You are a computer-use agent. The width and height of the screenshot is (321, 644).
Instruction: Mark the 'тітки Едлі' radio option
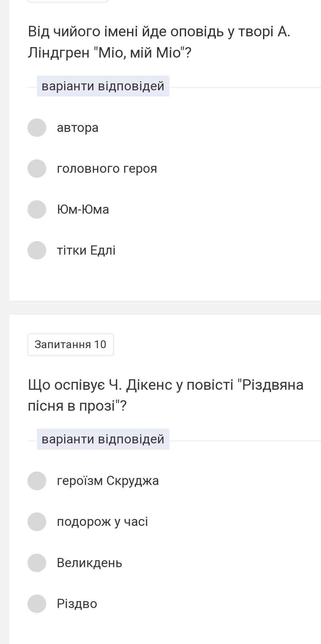pyautogui.click(x=37, y=250)
